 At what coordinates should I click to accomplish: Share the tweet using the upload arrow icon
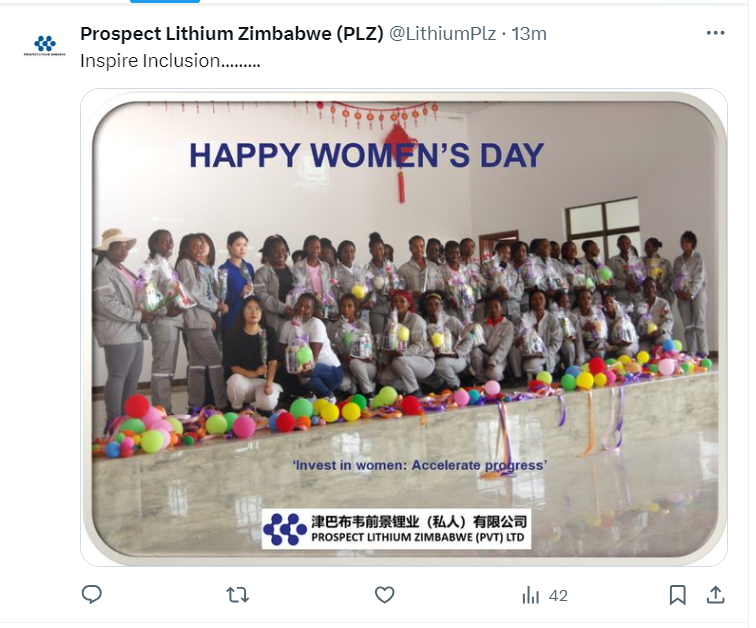click(716, 595)
